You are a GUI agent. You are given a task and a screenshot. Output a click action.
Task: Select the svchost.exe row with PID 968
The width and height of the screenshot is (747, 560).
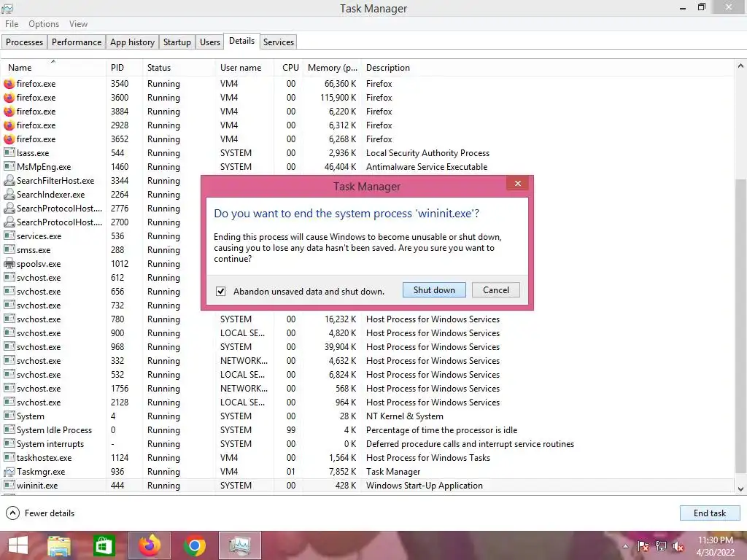367,346
